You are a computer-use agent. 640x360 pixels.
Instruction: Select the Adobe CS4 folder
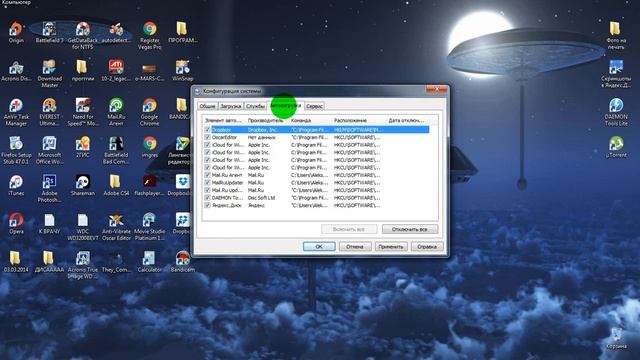click(x=116, y=185)
